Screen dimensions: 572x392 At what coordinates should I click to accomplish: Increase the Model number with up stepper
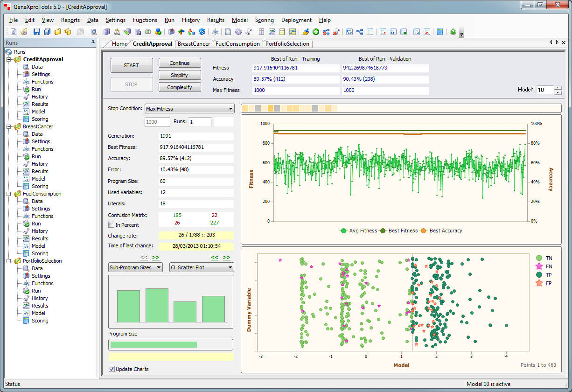(x=558, y=88)
